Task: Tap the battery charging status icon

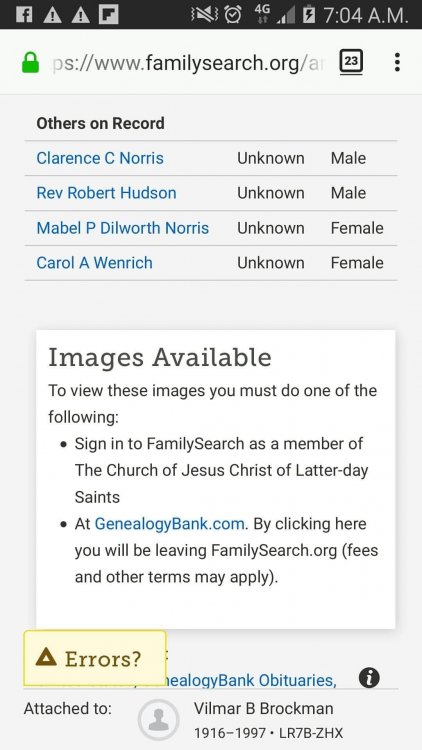Action: [309, 15]
